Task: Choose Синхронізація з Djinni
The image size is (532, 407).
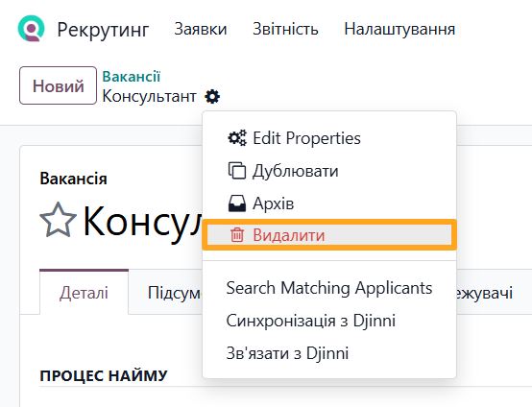Action: [329, 321]
